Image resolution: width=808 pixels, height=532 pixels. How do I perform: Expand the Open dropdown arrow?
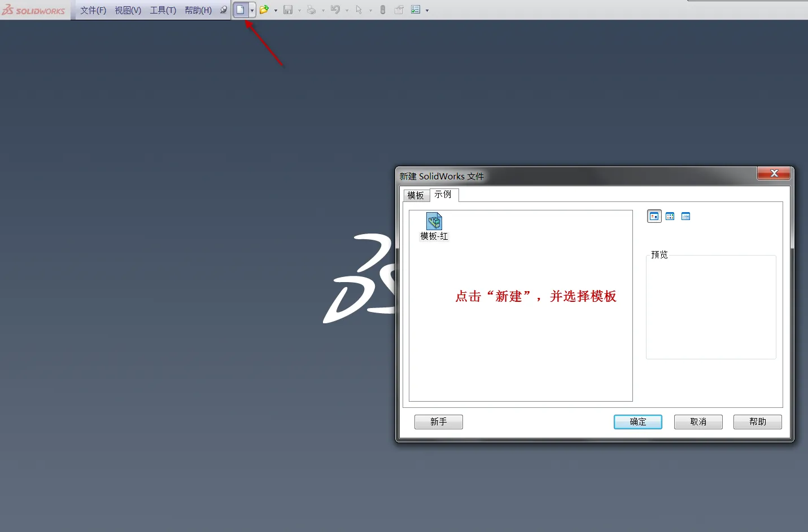click(276, 10)
